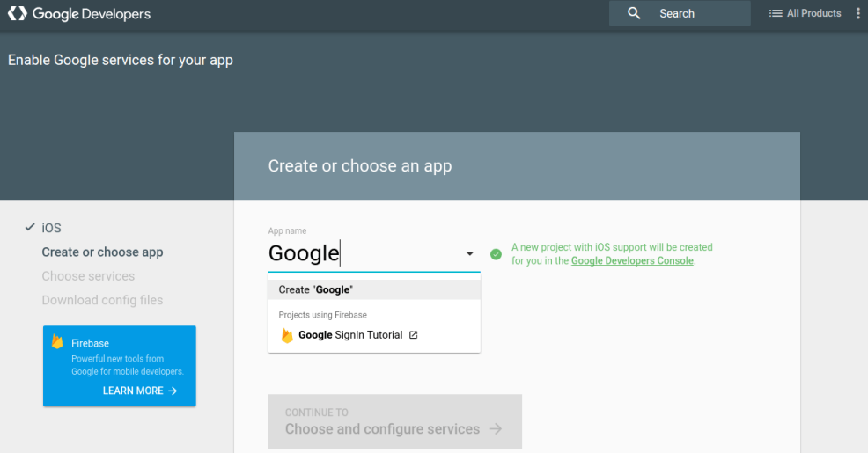Viewport: 868px width, 453px height.
Task: Click Continue to Choose and configure services
Action: point(394,421)
